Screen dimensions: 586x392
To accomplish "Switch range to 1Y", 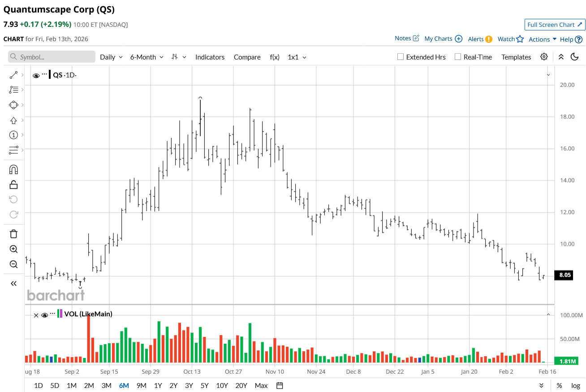I will coord(158,385).
